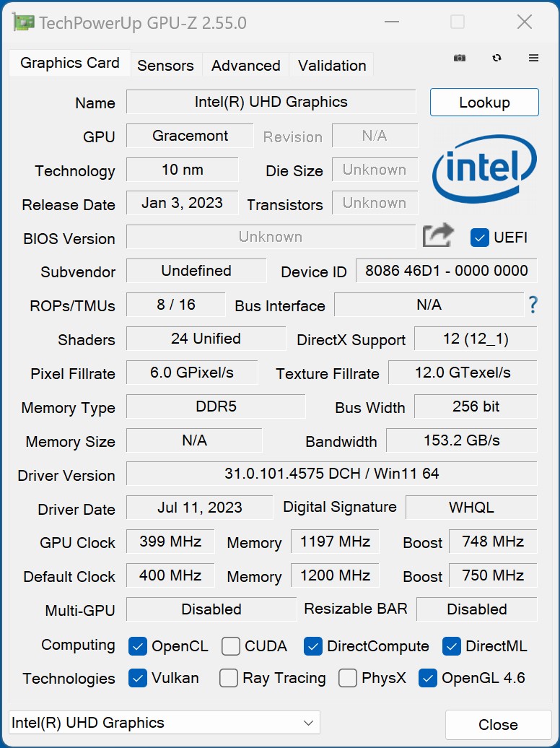Switch to the Sensors tab
This screenshot has width=560, height=748.
point(165,65)
